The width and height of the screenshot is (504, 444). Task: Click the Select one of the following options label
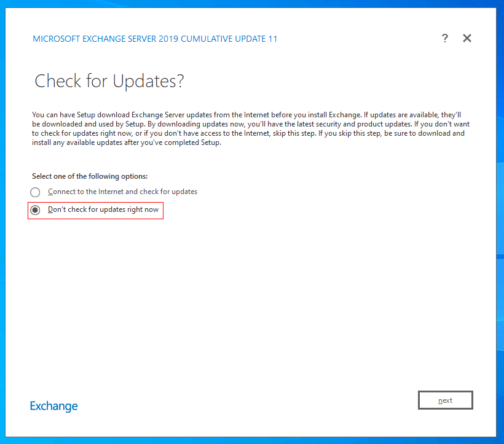[x=90, y=176]
